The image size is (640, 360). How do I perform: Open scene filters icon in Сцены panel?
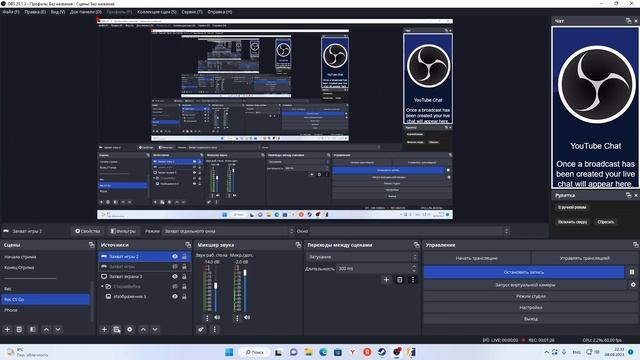tap(33, 329)
